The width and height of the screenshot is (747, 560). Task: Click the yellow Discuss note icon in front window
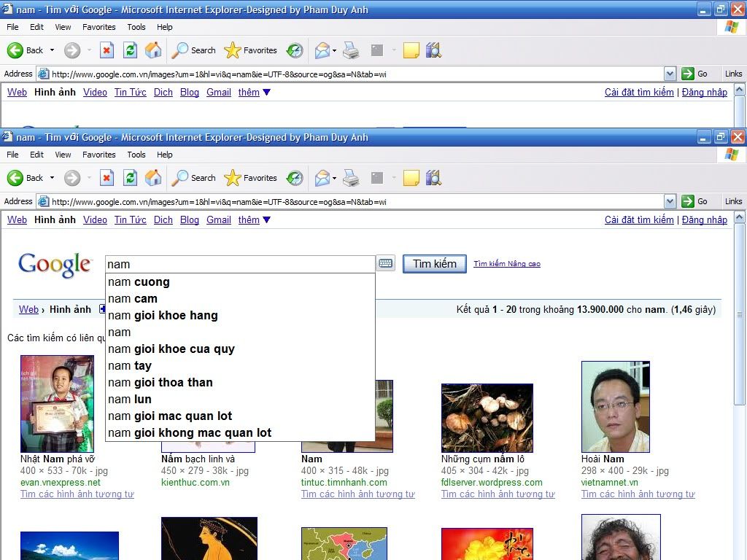click(x=411, y=178)
